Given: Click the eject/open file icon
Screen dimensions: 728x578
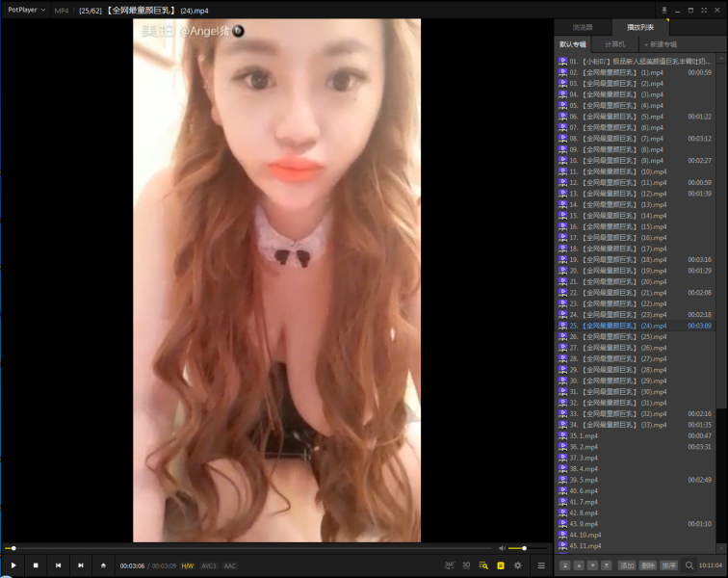Looking at the screenshot, I should (103, 565).
